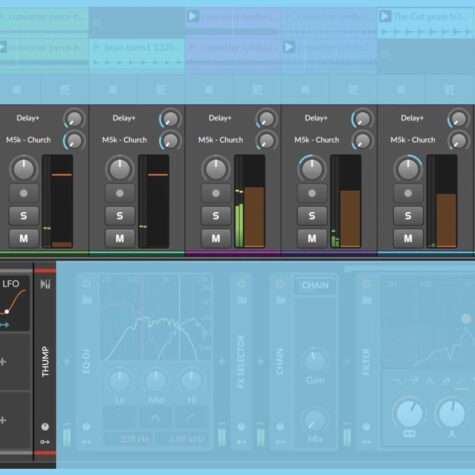Click the list icon above the fourth channel

click(x=353, y=90)
